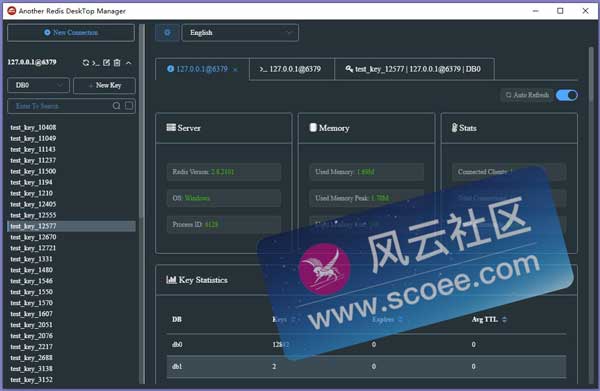Click the key list vertical scrollbar
Viewport: 600px width, 391px height.
coord(142,122)
